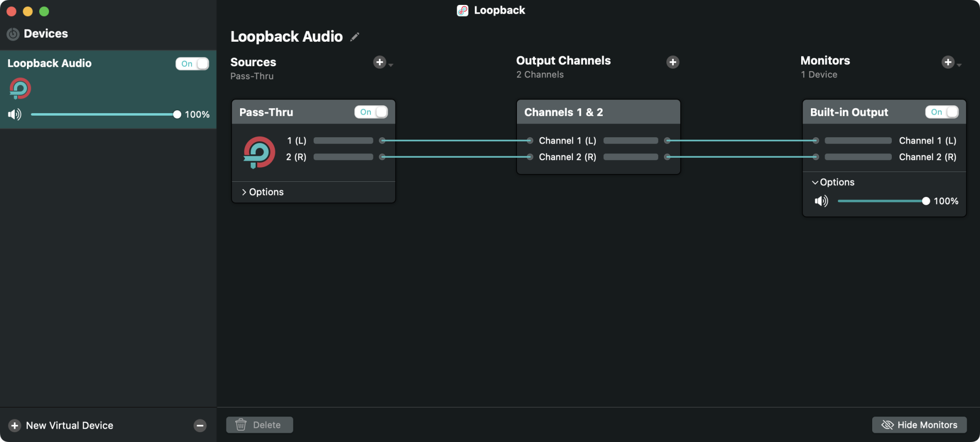This screenshot has width=980, height=442.
Task: Click the Pass-Thru 1 (L) output connector dot
Action: (x=382, y=141)
